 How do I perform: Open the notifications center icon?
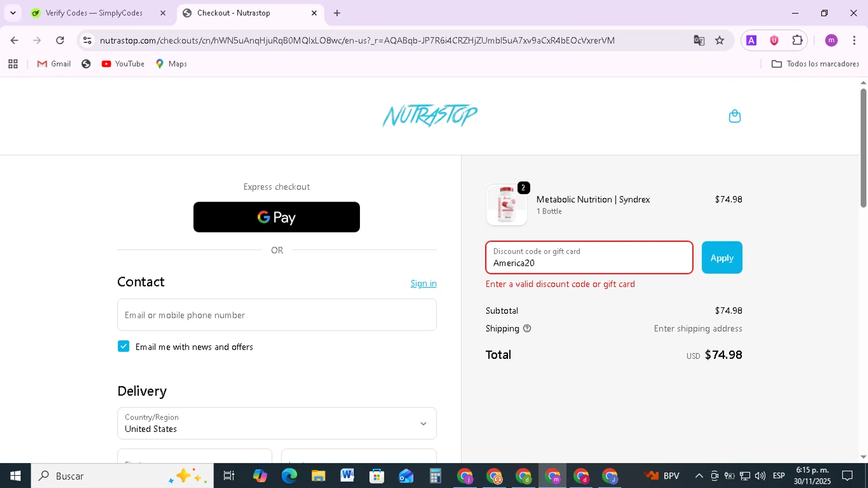[x=847, y=476]
